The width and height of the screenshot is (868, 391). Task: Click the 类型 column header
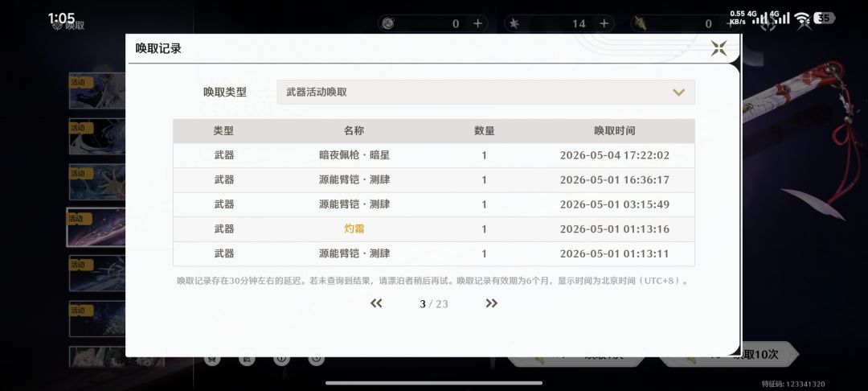coord(223,130)
